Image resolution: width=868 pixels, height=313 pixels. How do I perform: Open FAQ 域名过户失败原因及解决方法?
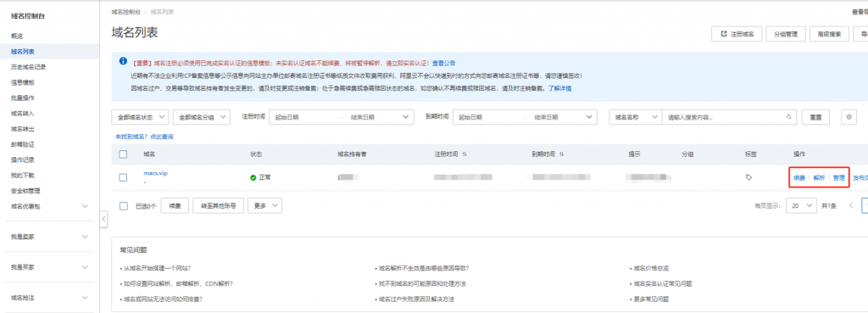point(415,299)
